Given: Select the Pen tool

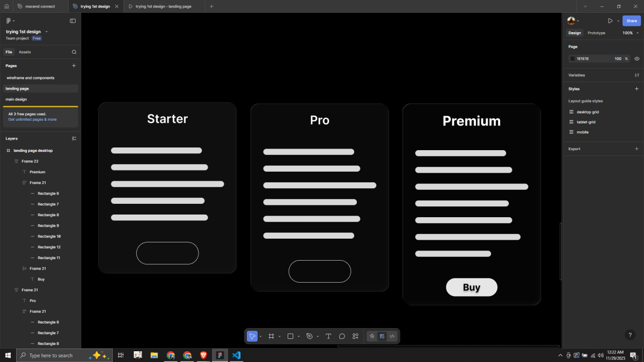Looking at the screenshot, I should (310, 336).
